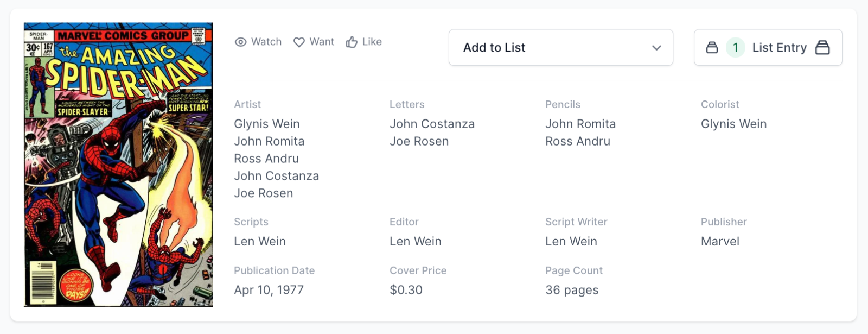Toggle Watch status for this comic
This screenshot has height=334, width=868.
click(x=259, y=42)
